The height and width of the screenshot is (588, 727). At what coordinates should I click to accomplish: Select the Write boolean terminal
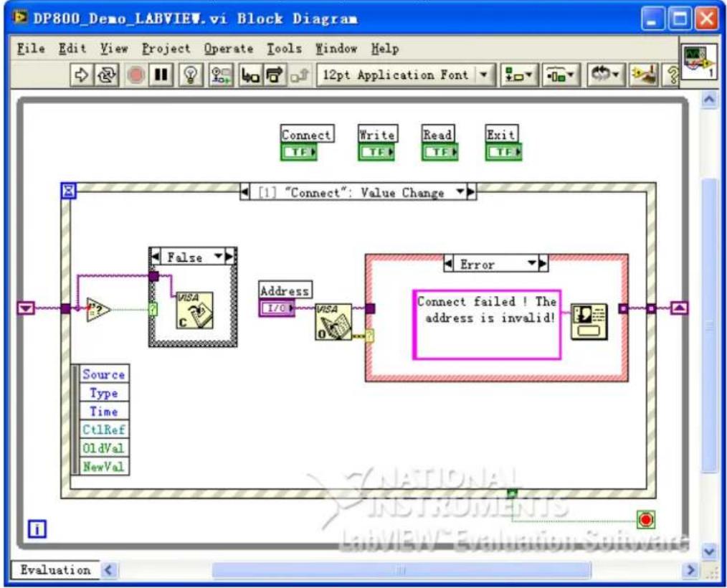[376, 152]
